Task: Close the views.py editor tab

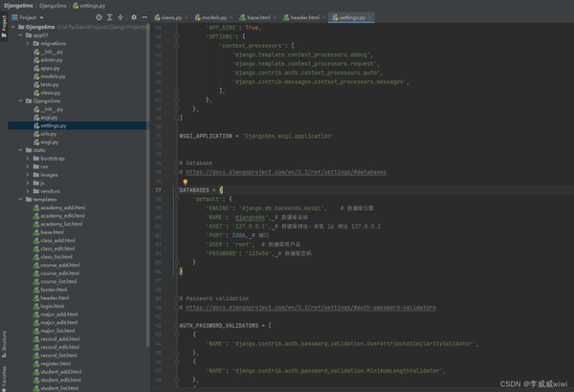Action: click(x=188, y=17)
